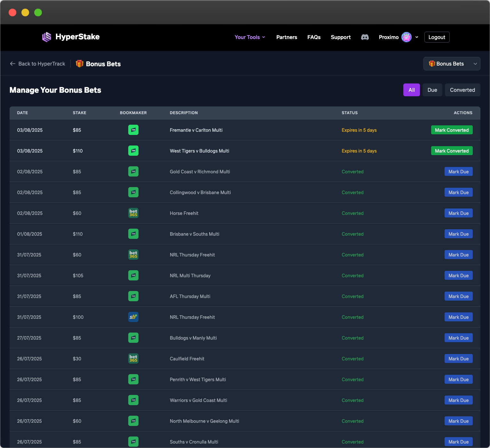Click the HyperStake brand name

[77, 37]
